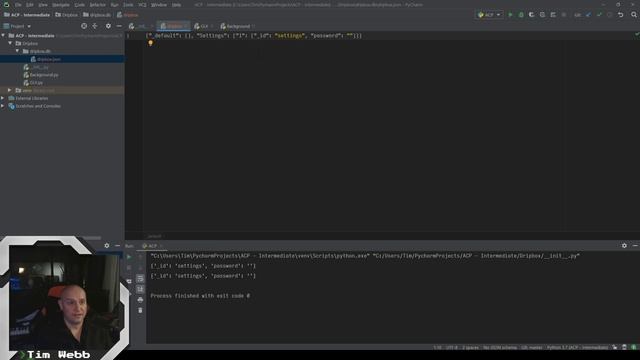This screenshot has width=640, height=360.
Task: Run with coverage icon in top toolbar
Action: [531, 15]
